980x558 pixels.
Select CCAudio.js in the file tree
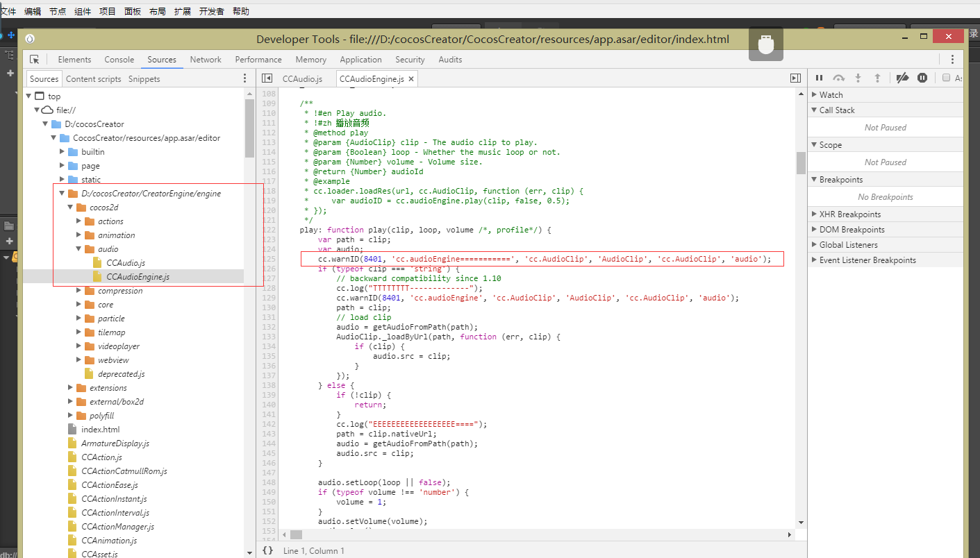(126, 263)
